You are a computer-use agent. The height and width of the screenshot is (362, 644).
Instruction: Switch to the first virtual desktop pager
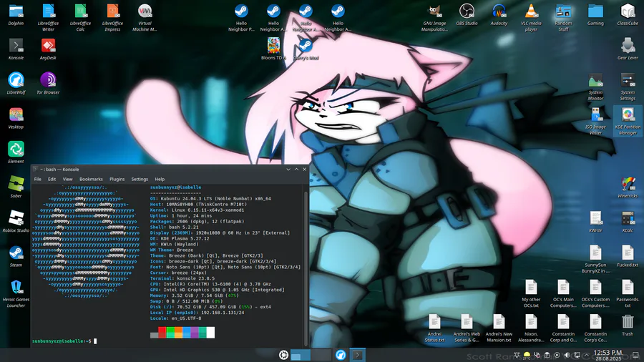coord(301,355)
